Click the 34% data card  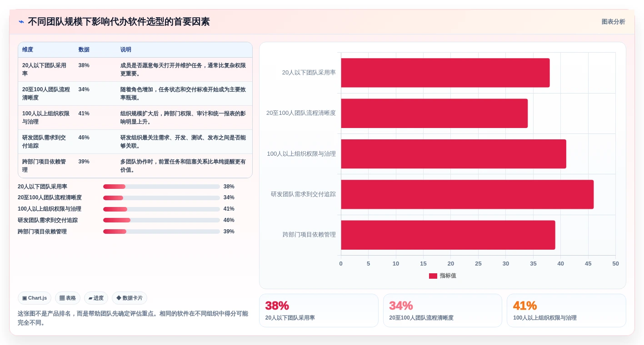point(443,310)
